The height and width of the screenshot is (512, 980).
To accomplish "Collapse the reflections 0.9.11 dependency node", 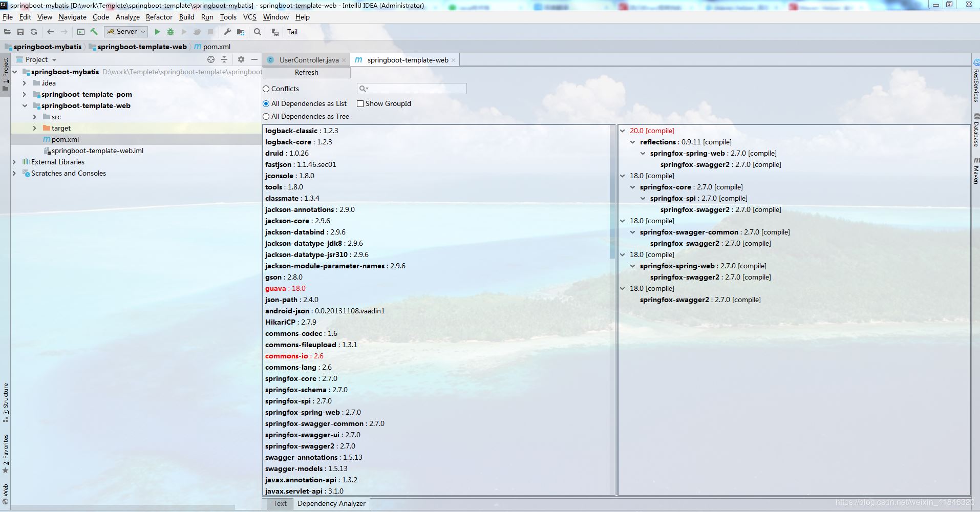I will 634,142.
